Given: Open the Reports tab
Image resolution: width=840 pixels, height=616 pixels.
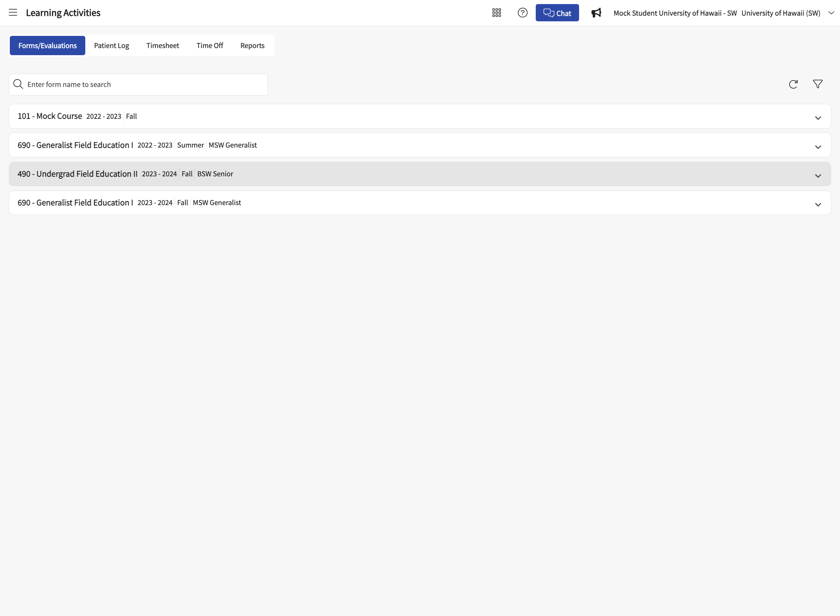Looking at the screenshot, I should coord(252,45).
